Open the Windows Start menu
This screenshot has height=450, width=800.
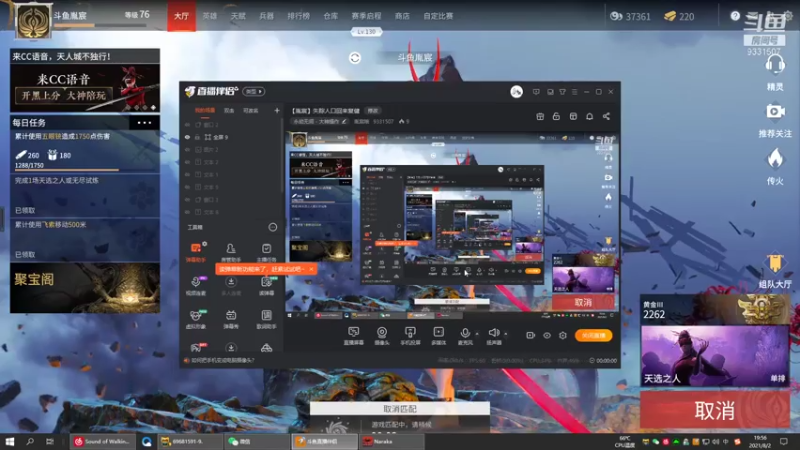[x=10, y=441]
